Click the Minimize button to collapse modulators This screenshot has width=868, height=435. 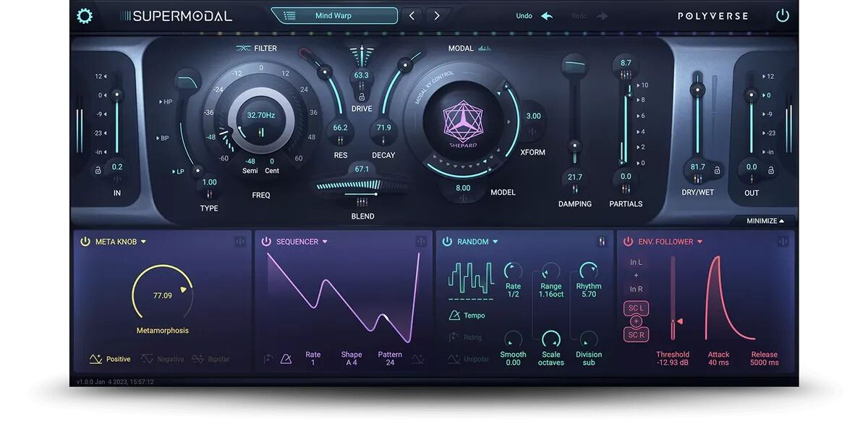tap(770, 221)
